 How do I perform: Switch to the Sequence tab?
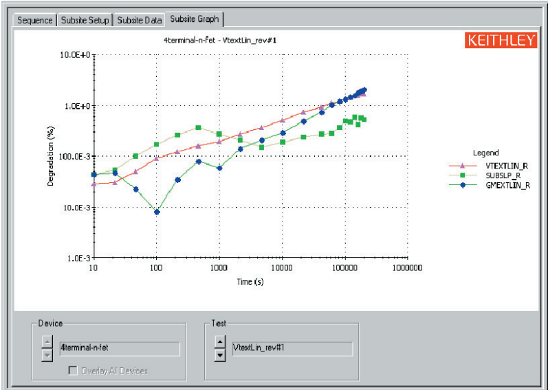[35, 20]
